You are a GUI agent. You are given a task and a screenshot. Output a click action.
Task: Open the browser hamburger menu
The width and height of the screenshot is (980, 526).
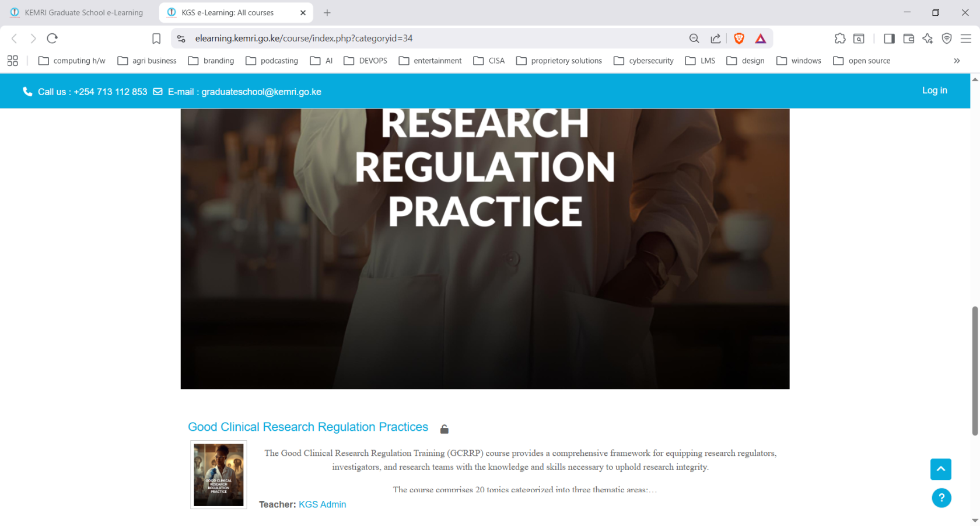pyautogui.click(x=965, y=38)
